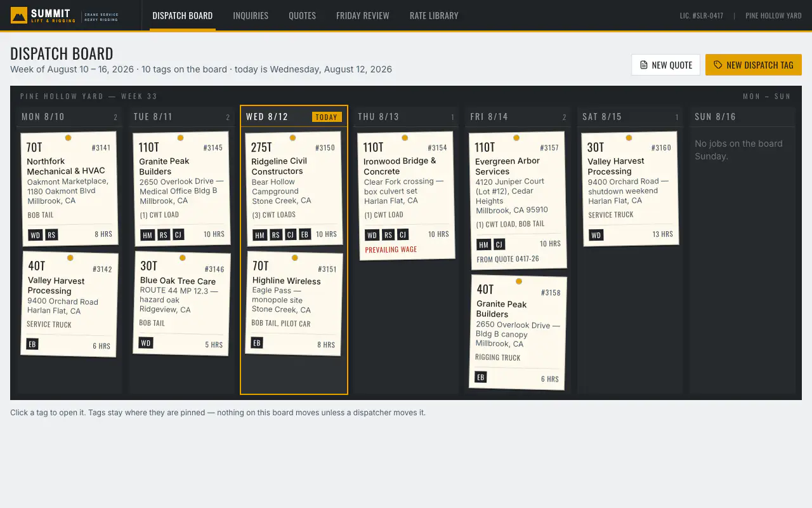Screen dimensions: 812x508
Task: Click the 'No jobs on the board Sunday' text
Action: [x=738, y=150]
